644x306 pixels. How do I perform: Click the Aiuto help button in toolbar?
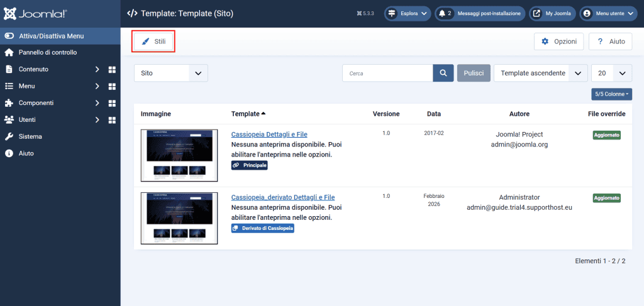click(x=610, y=41)
